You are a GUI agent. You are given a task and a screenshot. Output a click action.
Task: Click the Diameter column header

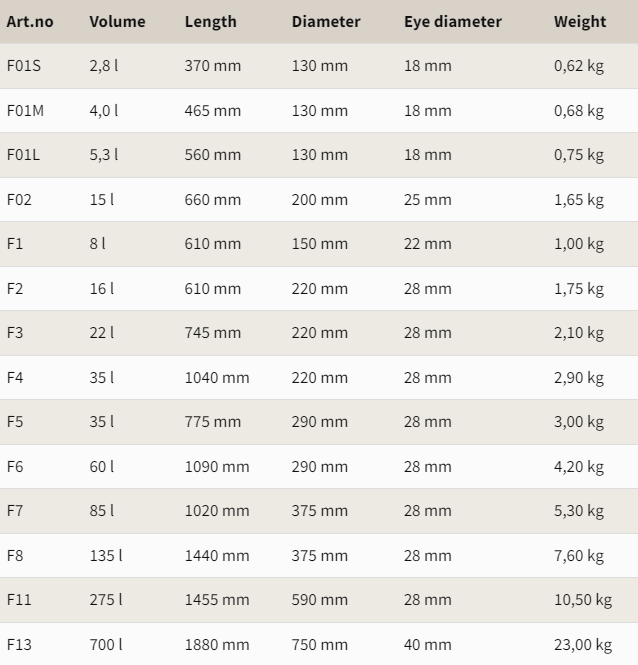point(326,21)
